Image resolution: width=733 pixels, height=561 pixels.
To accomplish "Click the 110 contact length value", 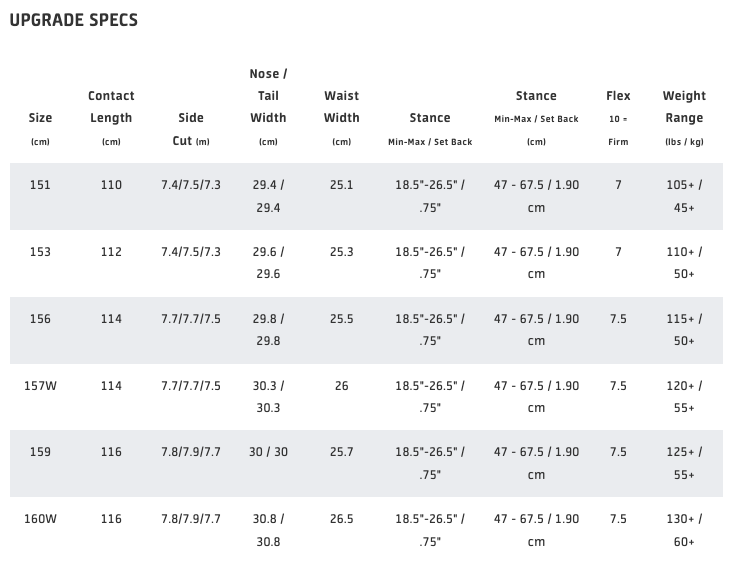I will 111,185.
